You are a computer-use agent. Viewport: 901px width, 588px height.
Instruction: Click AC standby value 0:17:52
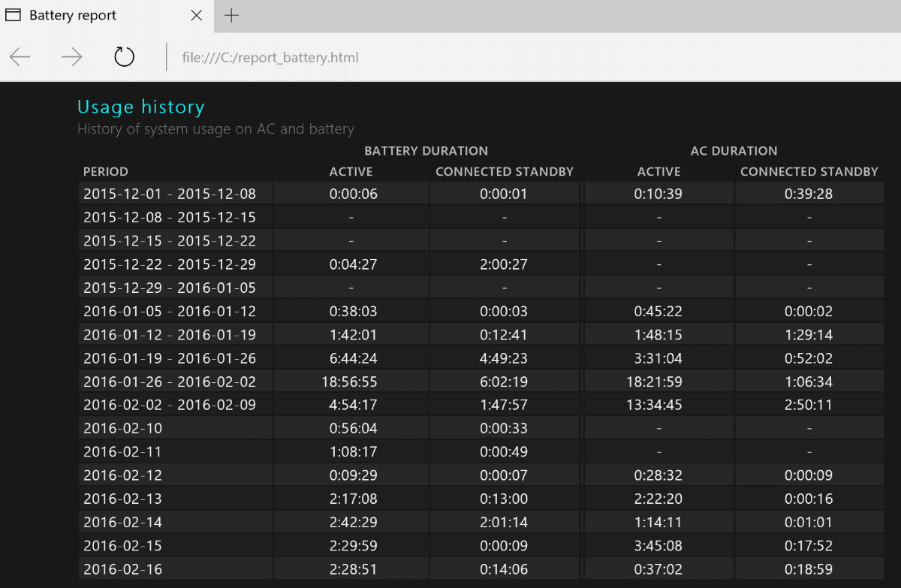(x=809, y=546)
